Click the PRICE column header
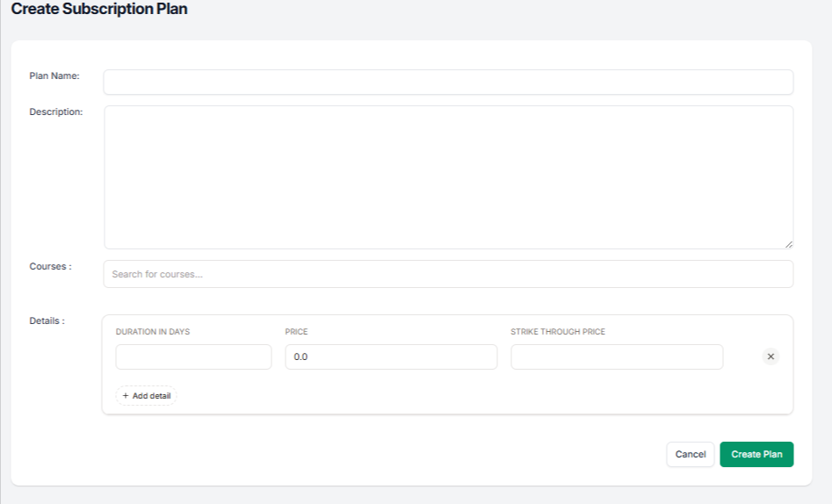 click(x=296, y=332)
